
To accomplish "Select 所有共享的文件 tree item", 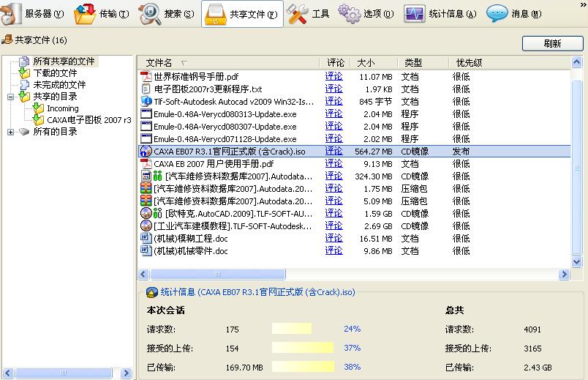I will [x=64, y=61].
